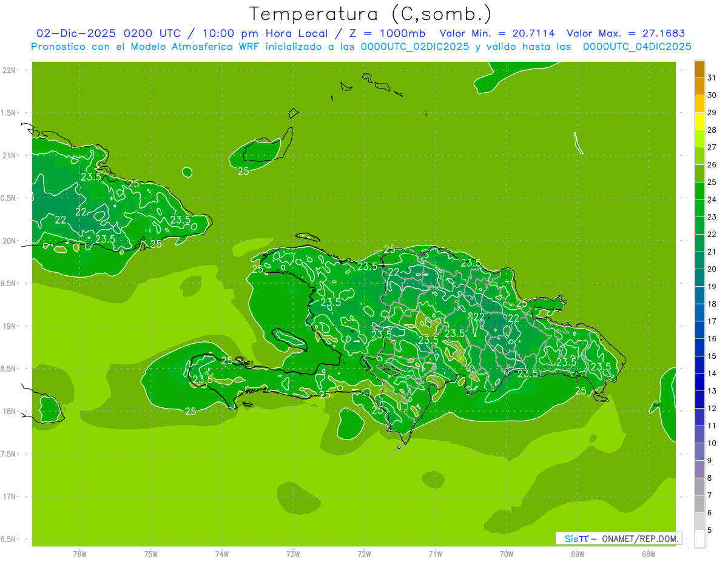Click the '17N' latitude axis label
This screenshot has height=562, width=728.
tap(10, 497)
